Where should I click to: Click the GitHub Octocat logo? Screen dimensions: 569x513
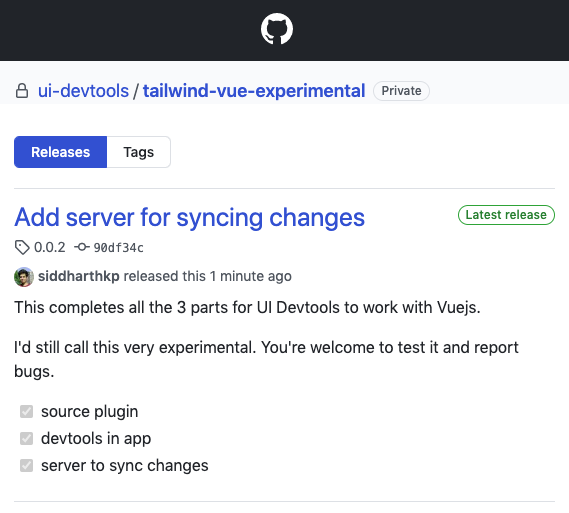click(277, 29)
